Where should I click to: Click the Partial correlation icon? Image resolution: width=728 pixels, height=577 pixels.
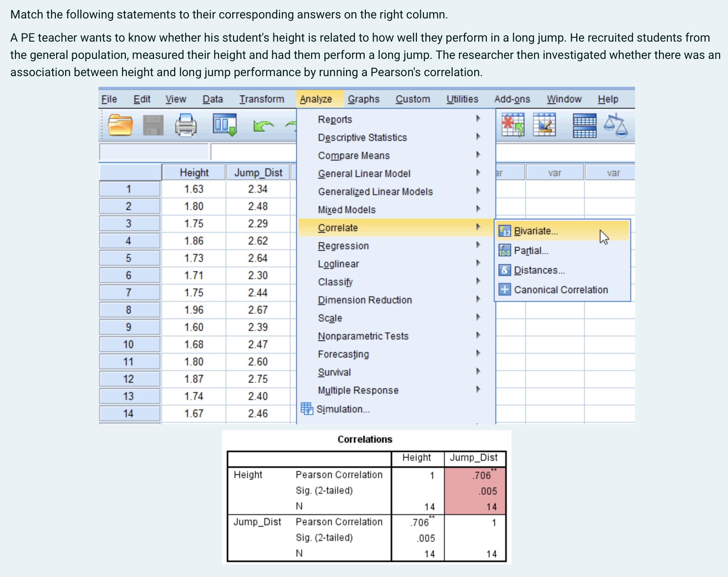[x=504, y=250]
